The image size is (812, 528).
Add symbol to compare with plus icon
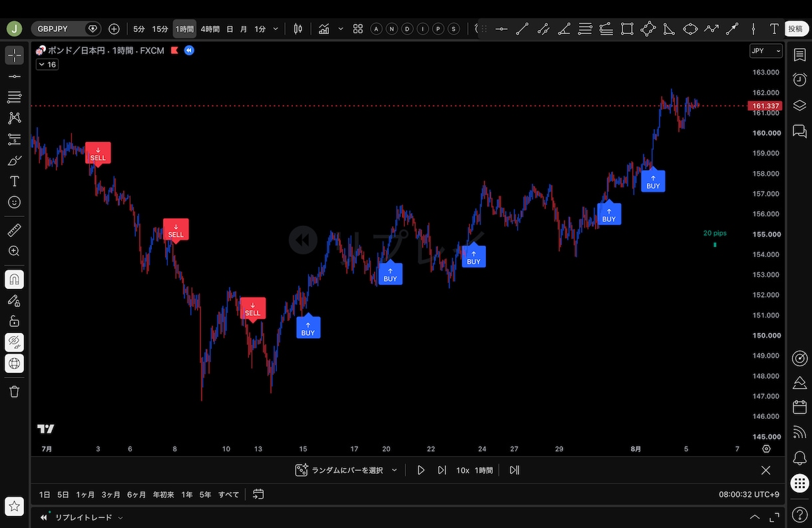pos(114,29)
